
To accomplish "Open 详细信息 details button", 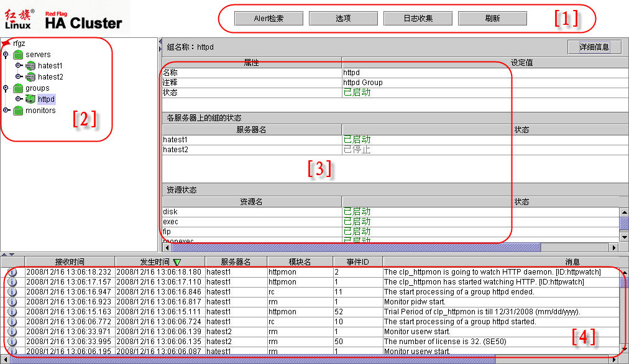I will click(594, 47).
